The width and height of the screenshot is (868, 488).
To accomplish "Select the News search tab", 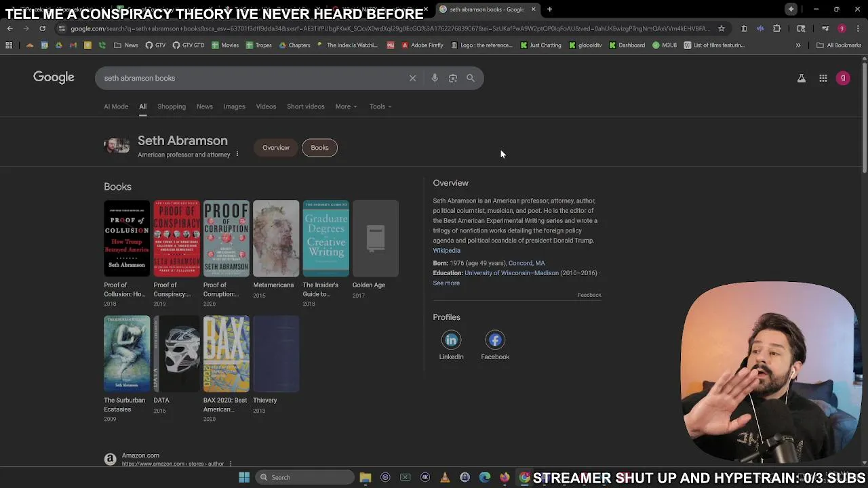I will pyautogui.click(x=205, y=106).
